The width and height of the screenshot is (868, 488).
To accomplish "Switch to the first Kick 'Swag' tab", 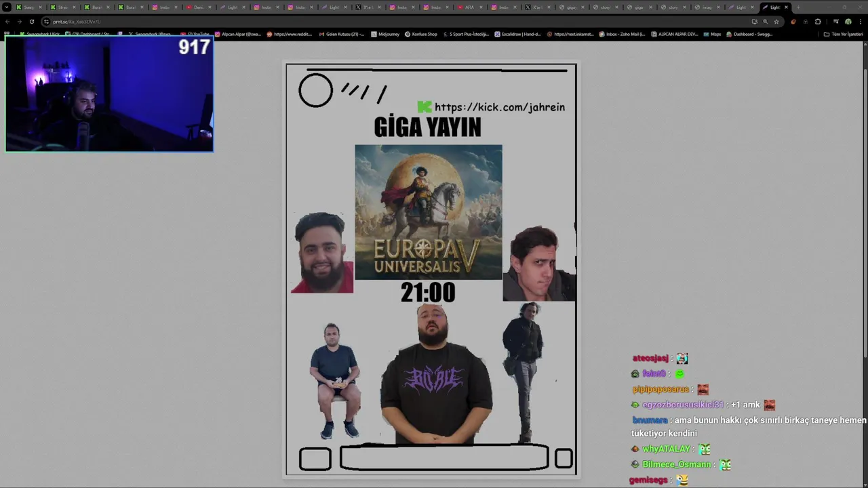I will pos(28,7).
